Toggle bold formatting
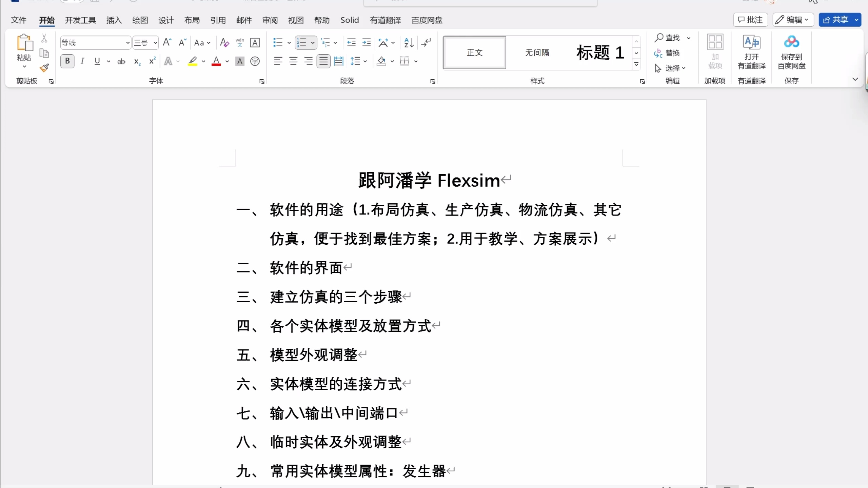This screenshot has height=488, width=868. 67,61
